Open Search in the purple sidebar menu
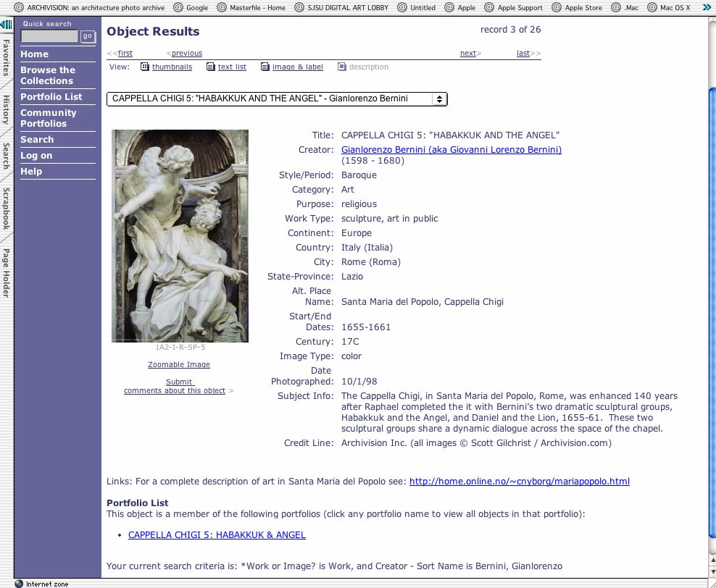 (x=37, y=140)
